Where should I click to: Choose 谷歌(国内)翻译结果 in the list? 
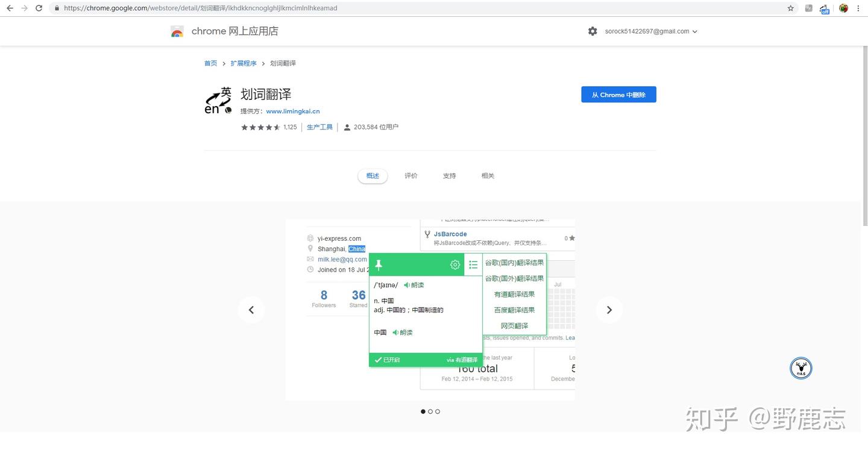click(514, 263)
